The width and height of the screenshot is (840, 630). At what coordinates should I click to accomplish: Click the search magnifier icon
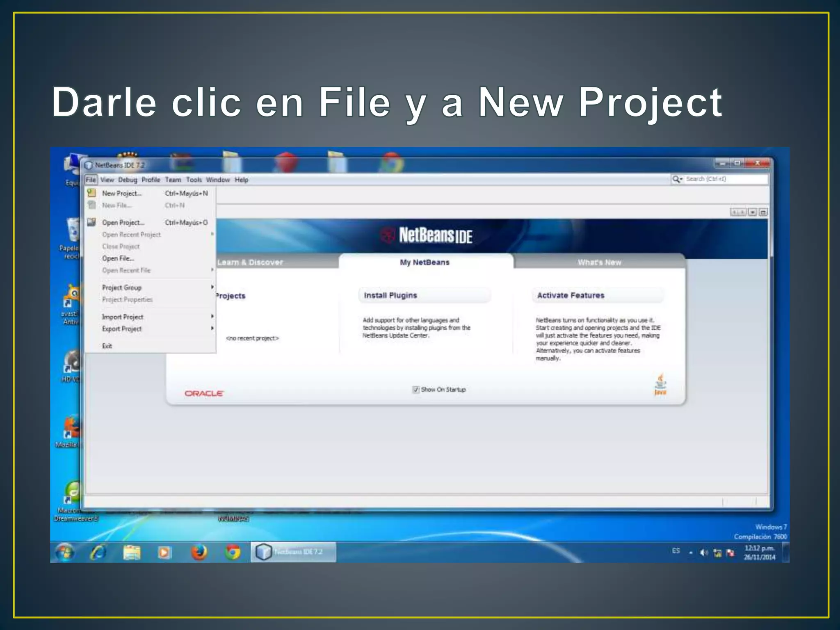(676, 179)
